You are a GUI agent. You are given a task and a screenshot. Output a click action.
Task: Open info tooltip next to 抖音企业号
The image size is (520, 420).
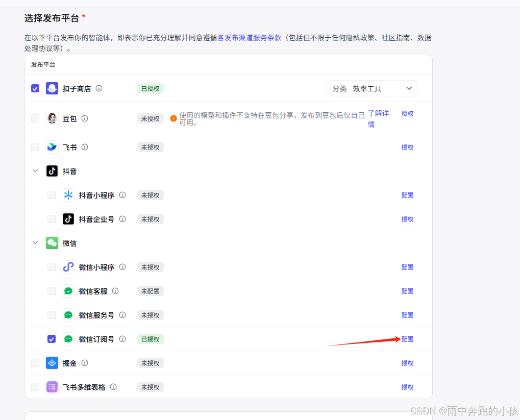pyautogui.click(x=122, y=219)
